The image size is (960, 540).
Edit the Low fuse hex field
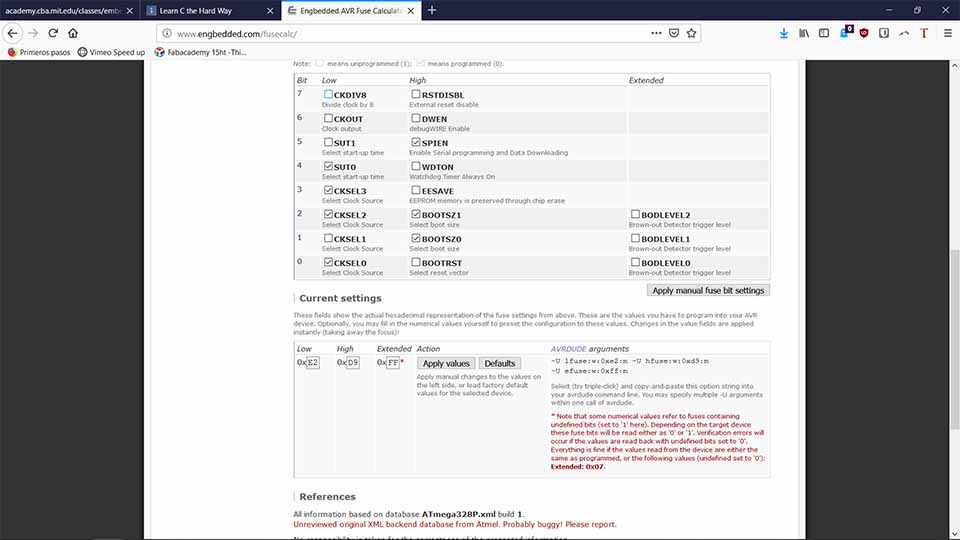tap(312, 362)
